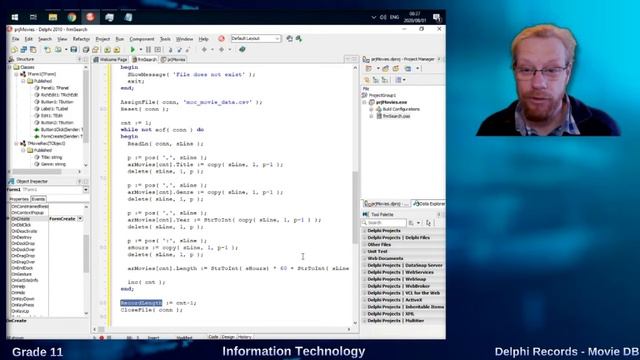Open File Explorer from the Windows taskbar

(x=53, y=17)
